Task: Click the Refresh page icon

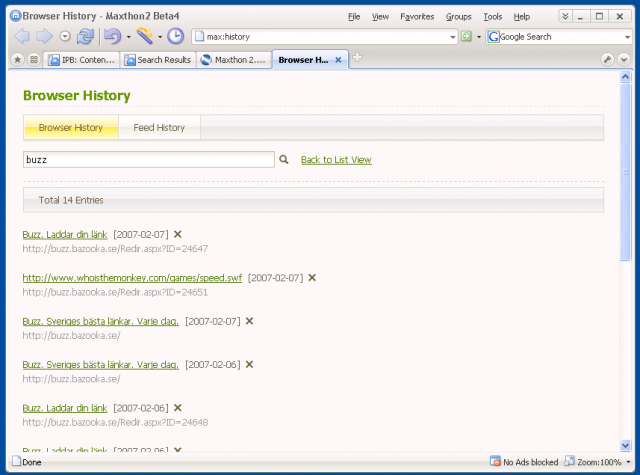Action: click(x=85, y=37)
